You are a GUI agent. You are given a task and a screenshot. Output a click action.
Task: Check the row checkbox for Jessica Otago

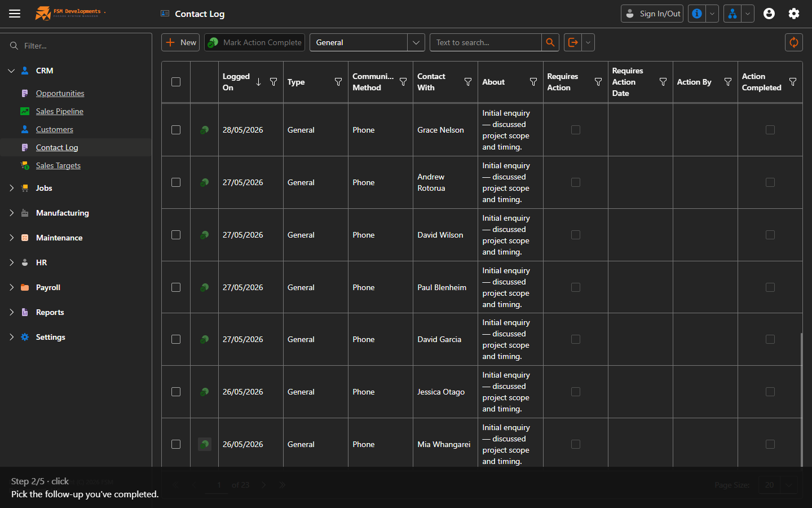[176, 392]
